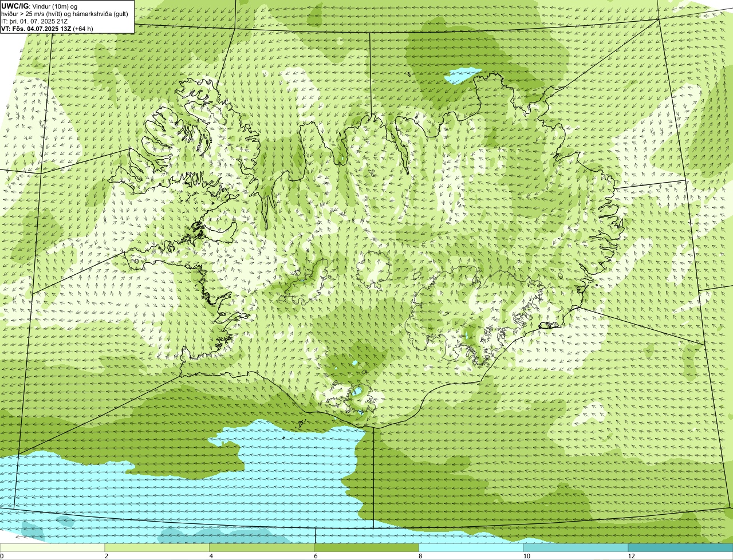Select the light green 2–4 legend swatch
Image resolution: width=733 pixels, height=560 pixels.
[x=157, y=547]
